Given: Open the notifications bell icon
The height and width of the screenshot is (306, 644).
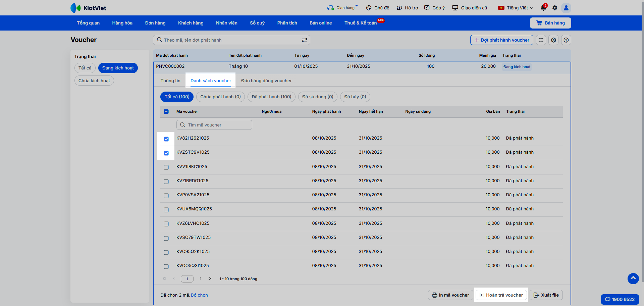Looking at the screenshot, I should point(543,8).
